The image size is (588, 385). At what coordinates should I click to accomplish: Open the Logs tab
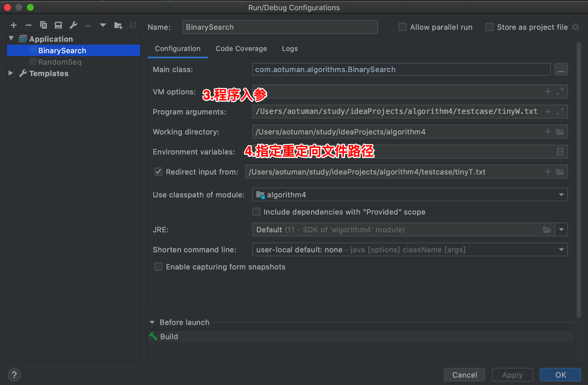(290, 49)
